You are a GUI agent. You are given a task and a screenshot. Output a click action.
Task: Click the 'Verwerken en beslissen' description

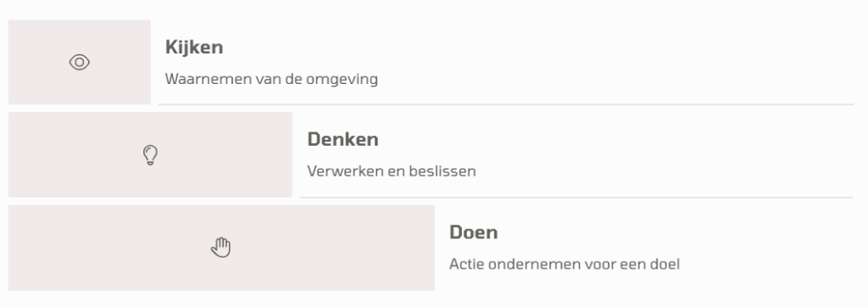(x=392, y=170)
